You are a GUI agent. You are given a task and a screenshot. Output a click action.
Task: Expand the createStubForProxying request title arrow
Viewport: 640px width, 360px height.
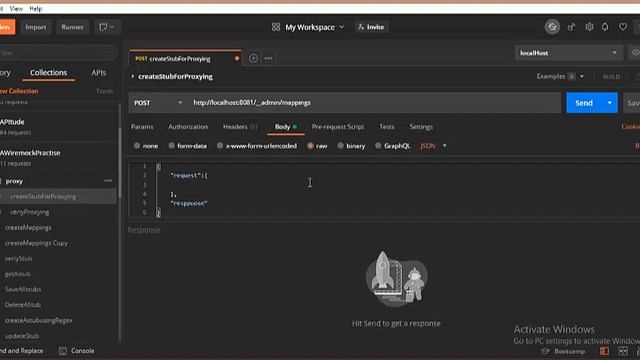click(x=133, y=76)
